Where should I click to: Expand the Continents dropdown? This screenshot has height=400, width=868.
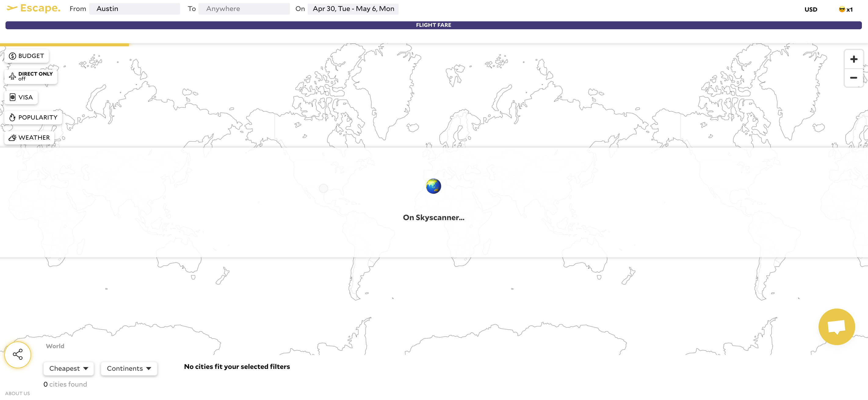coord(129,368)
